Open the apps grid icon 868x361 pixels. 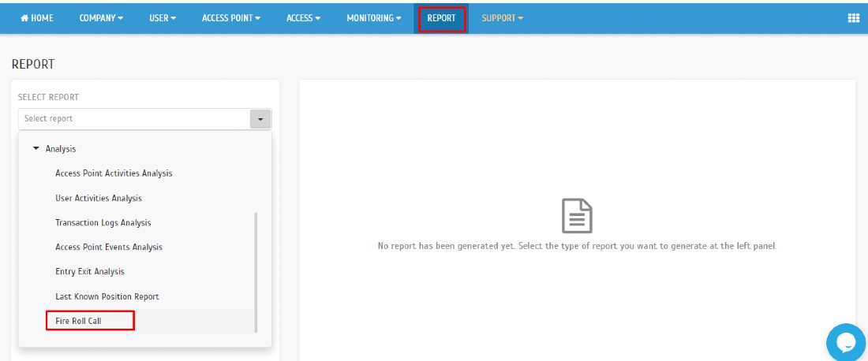point(853,18)
